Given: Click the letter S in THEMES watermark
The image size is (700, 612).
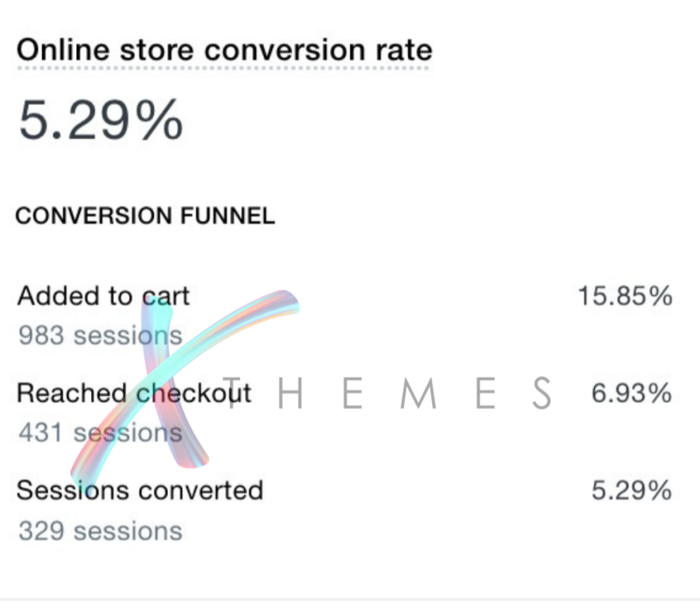Looking at the screenshot, I should point(542,393).
